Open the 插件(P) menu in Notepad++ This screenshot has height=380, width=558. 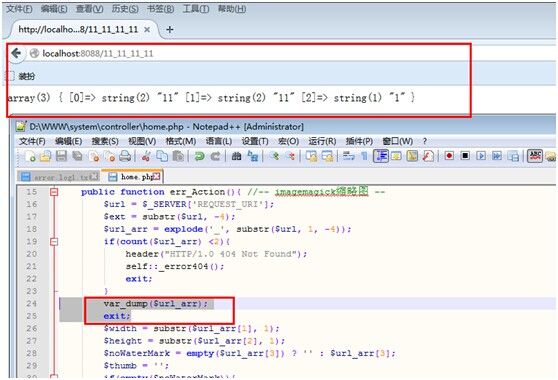click(359, 141)
